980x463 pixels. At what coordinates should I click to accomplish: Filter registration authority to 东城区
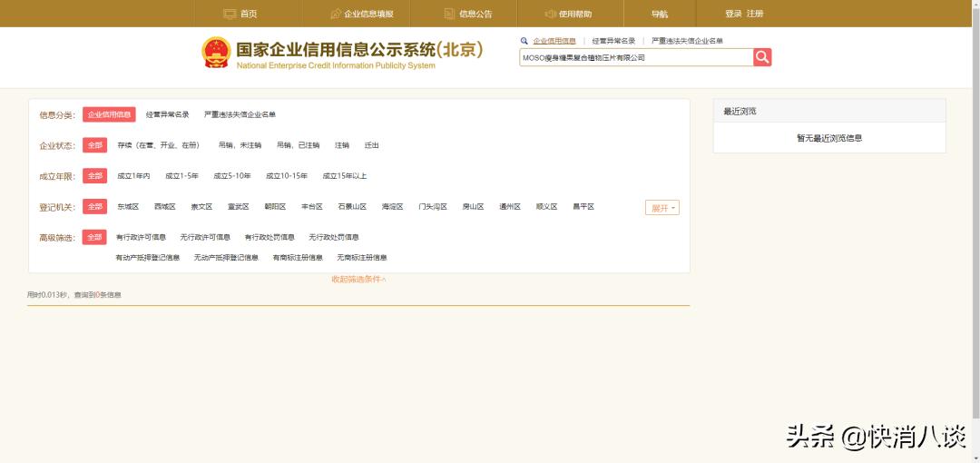128,206
